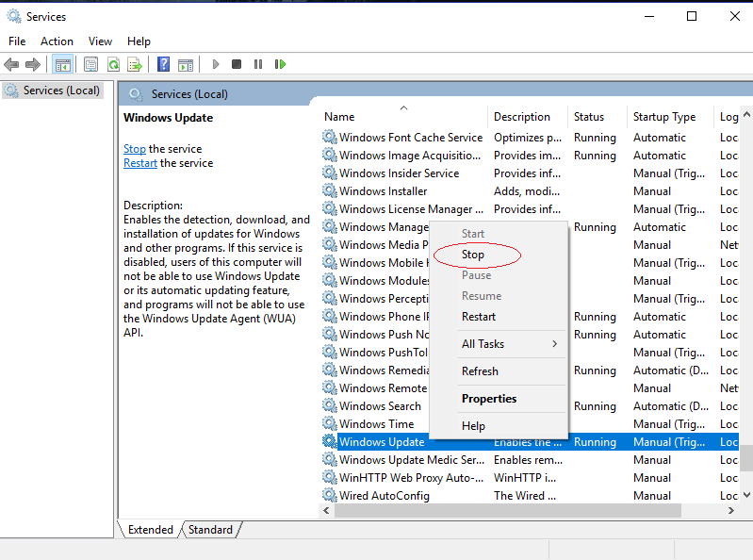753x560 pixels.
Task: Select the Windows Installer service row
Action: 531,191
